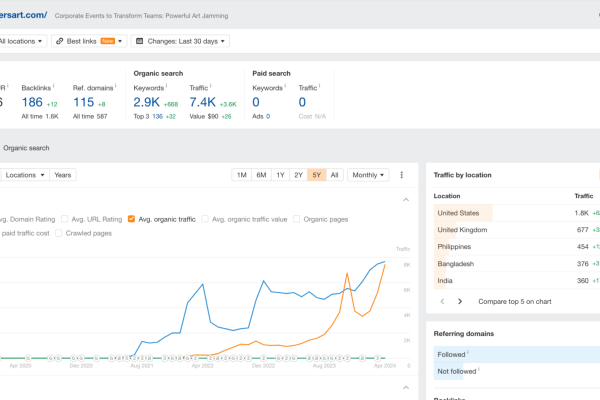Screen dimensions: 600x400
Task: Select the 2Y time range
Action: pos(298,175)
